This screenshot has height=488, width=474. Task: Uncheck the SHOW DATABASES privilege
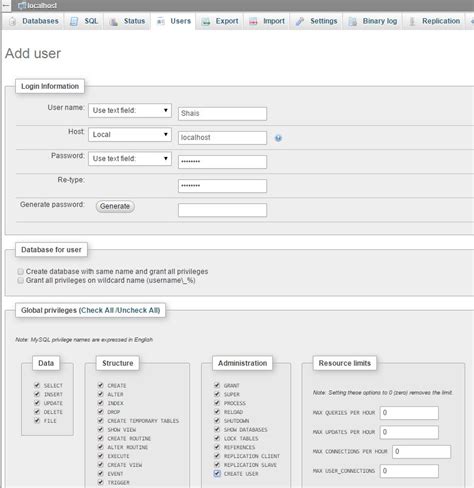point(217,429)
